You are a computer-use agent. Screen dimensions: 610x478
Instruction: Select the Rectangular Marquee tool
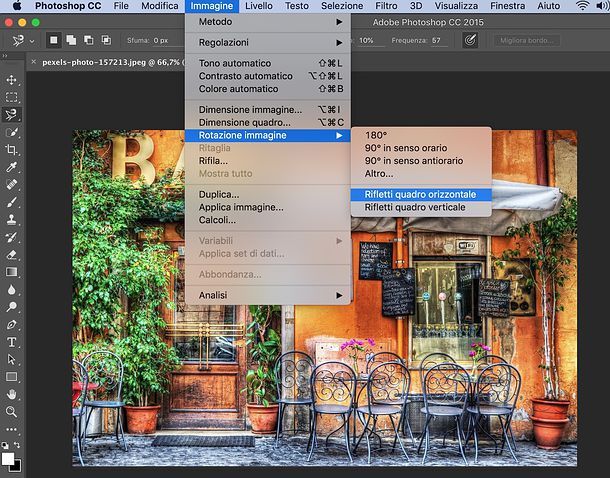pos(11,97)
